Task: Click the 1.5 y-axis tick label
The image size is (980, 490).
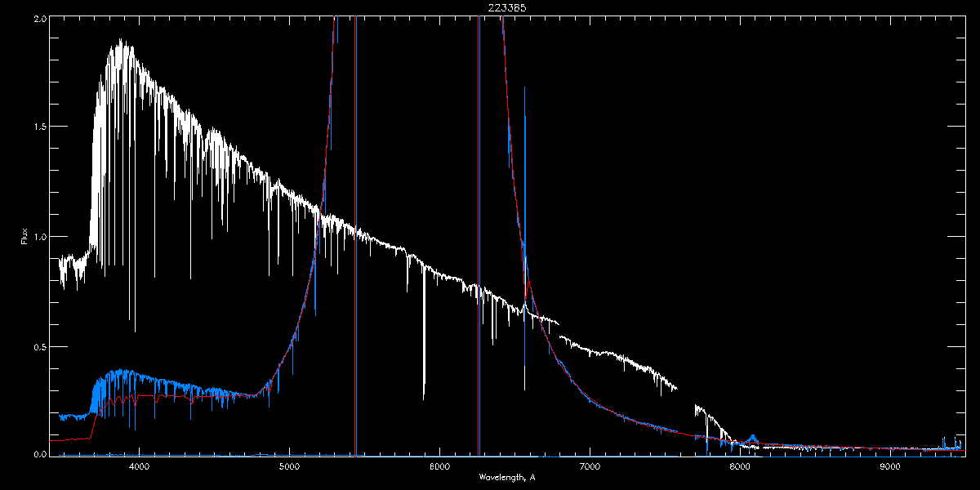Action: pos(38,127)
